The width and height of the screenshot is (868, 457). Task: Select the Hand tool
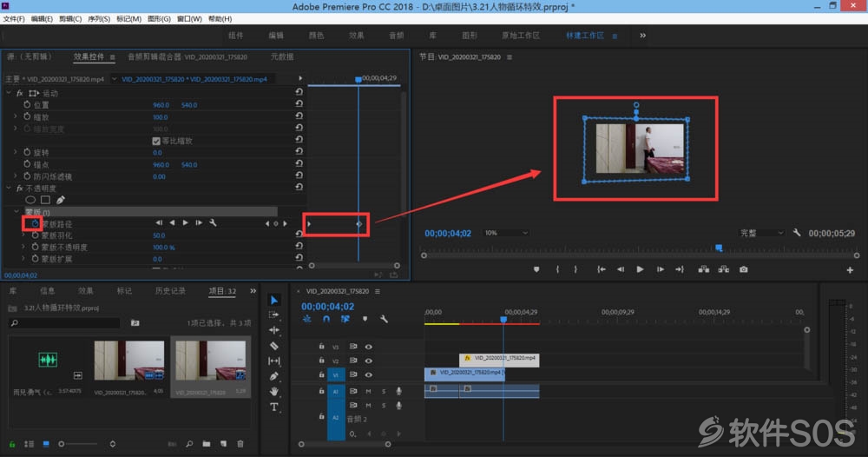click(274, 392)
